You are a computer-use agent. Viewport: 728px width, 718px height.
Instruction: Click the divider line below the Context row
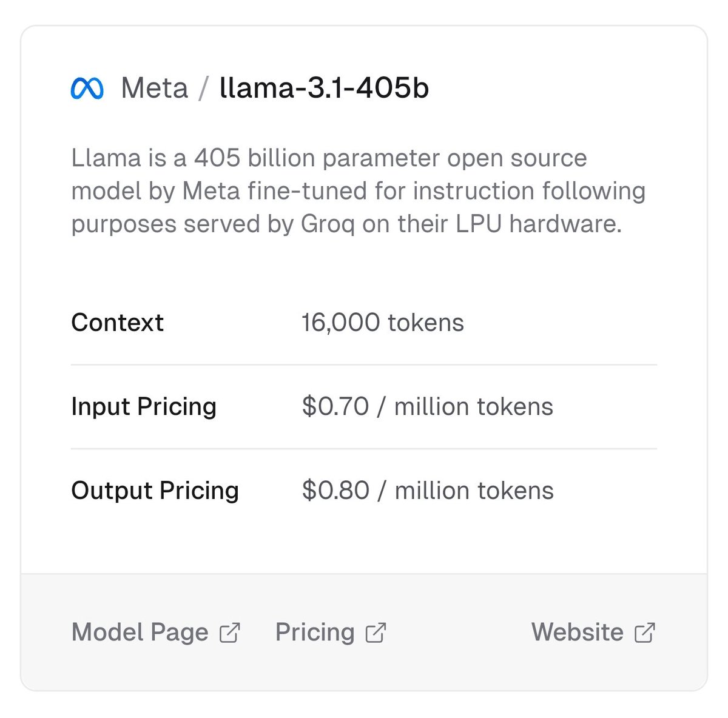(364, 365)
